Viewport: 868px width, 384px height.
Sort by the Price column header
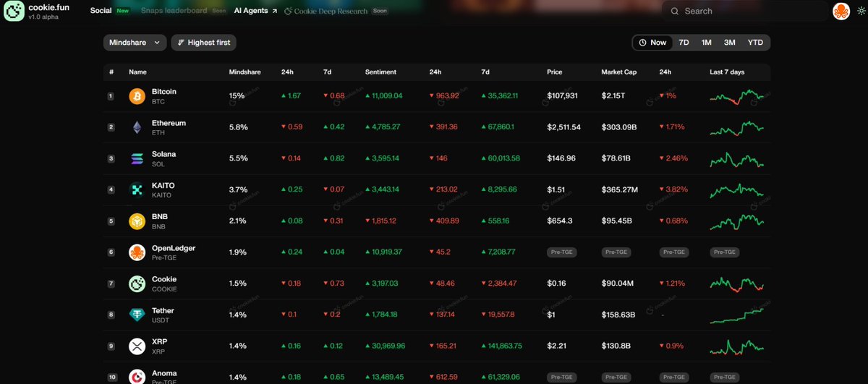554,72
